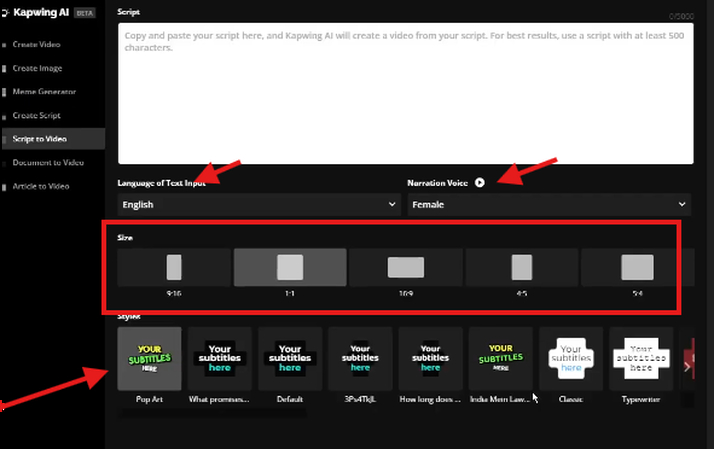Select the Pop Art subtitle style

[x=149, y=358]
